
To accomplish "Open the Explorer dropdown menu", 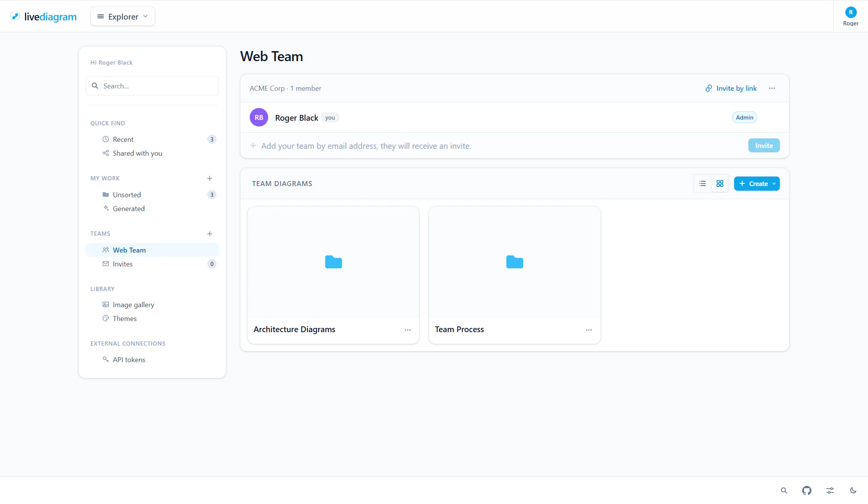I will tap(123, 17).
